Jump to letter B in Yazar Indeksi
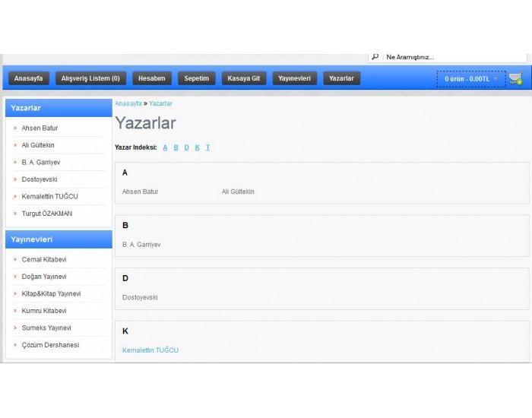 click(x=176, y=147)
